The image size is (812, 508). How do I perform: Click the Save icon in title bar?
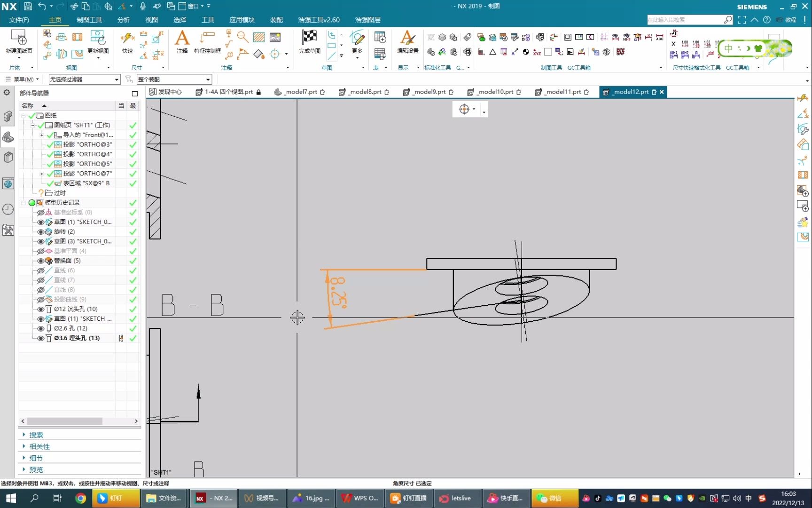(28, 6)
